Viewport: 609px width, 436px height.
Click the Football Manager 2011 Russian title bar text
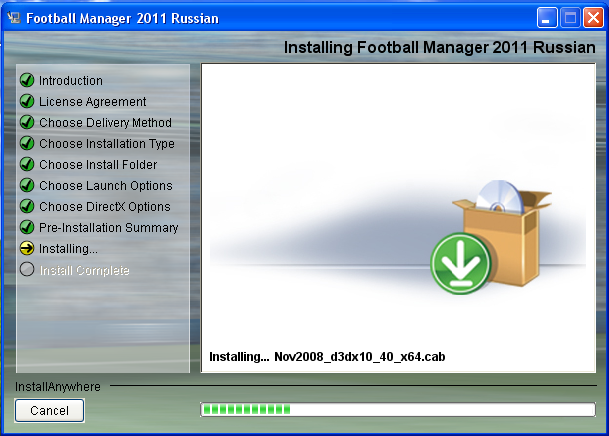(x=122, y=18)
